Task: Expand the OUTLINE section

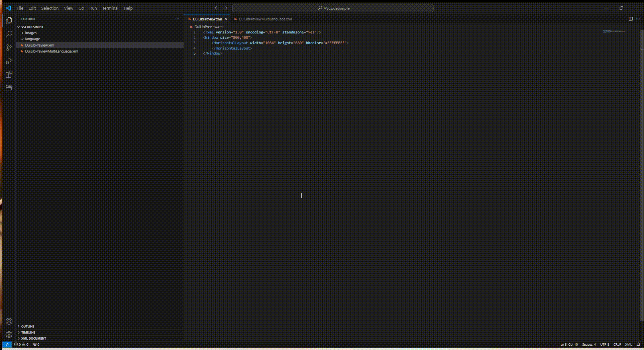Action: click(27, 326)
